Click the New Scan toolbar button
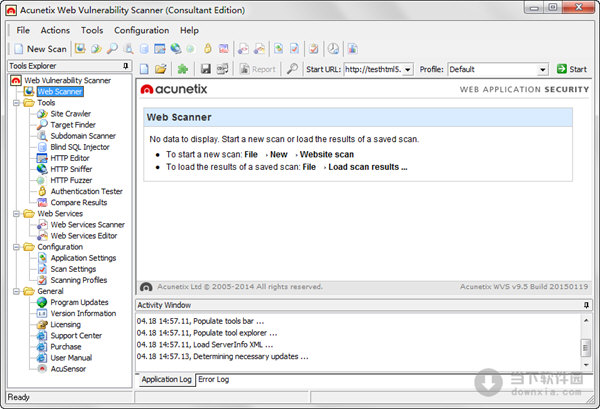 (x=40, y=49)
